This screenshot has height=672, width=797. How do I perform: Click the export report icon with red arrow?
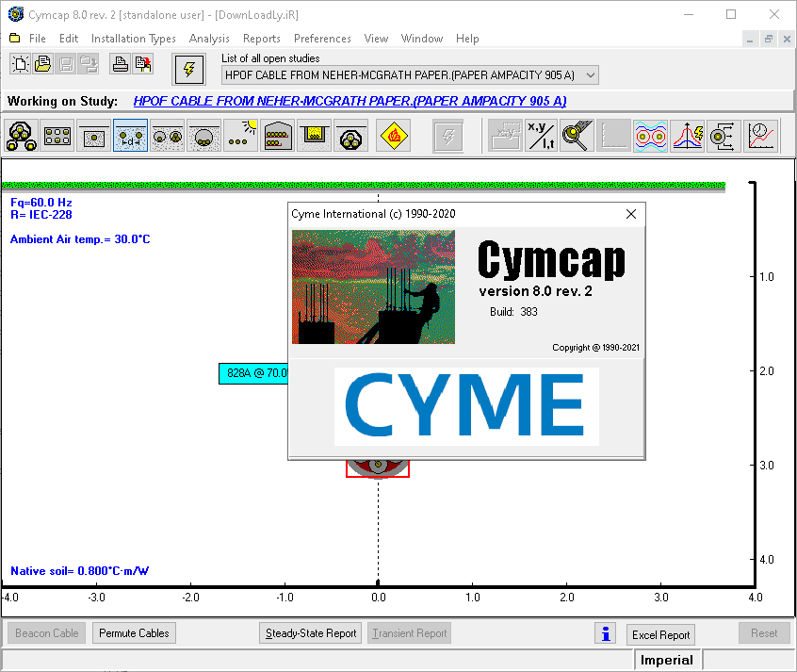click(x=143, y=64)
